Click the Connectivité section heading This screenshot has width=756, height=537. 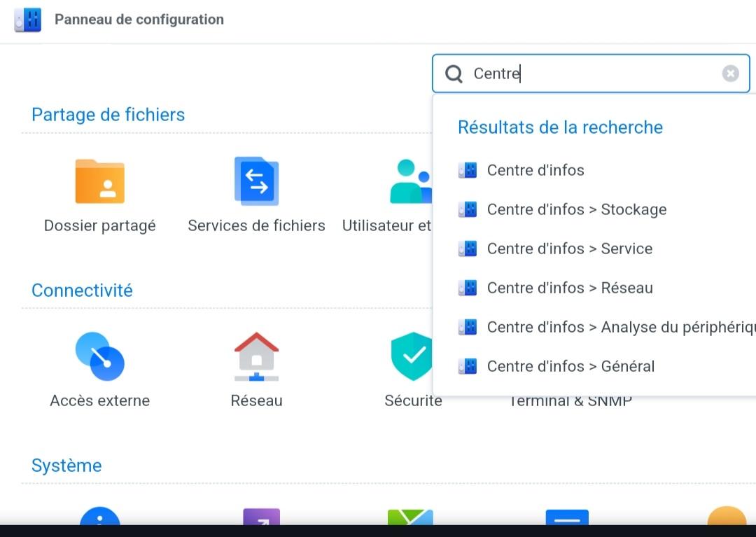(x=82, y=291)
